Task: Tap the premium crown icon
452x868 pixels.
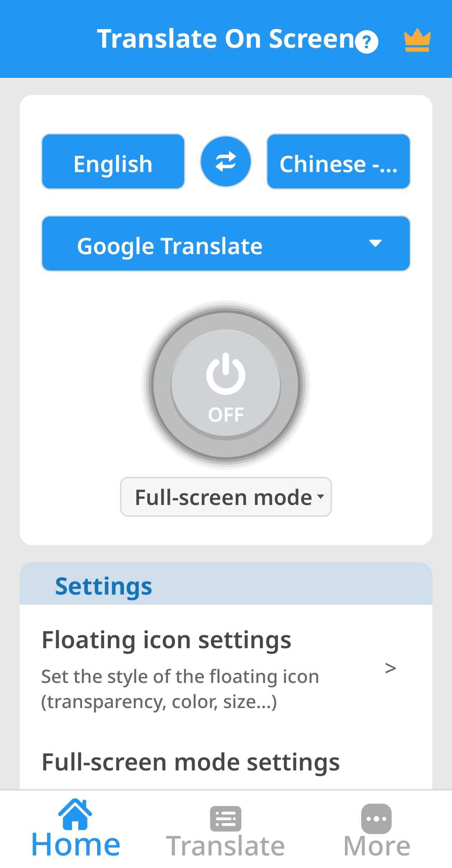Action: pyautogui.click(x=417, y=41)
